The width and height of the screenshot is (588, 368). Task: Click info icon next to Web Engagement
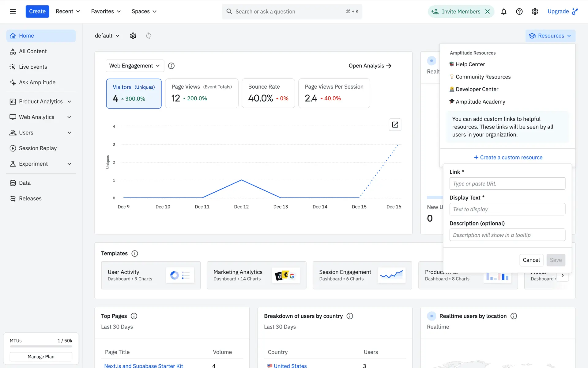pos(171,66)
